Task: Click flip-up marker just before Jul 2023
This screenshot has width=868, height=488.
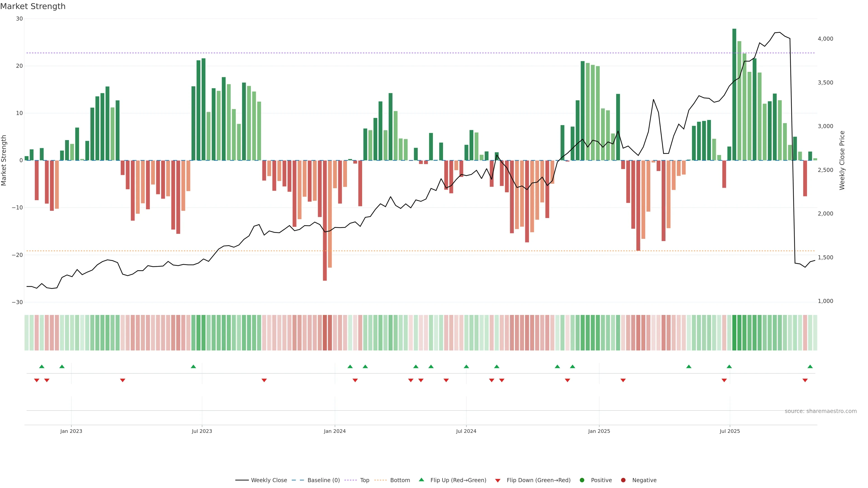Action: 193,366
